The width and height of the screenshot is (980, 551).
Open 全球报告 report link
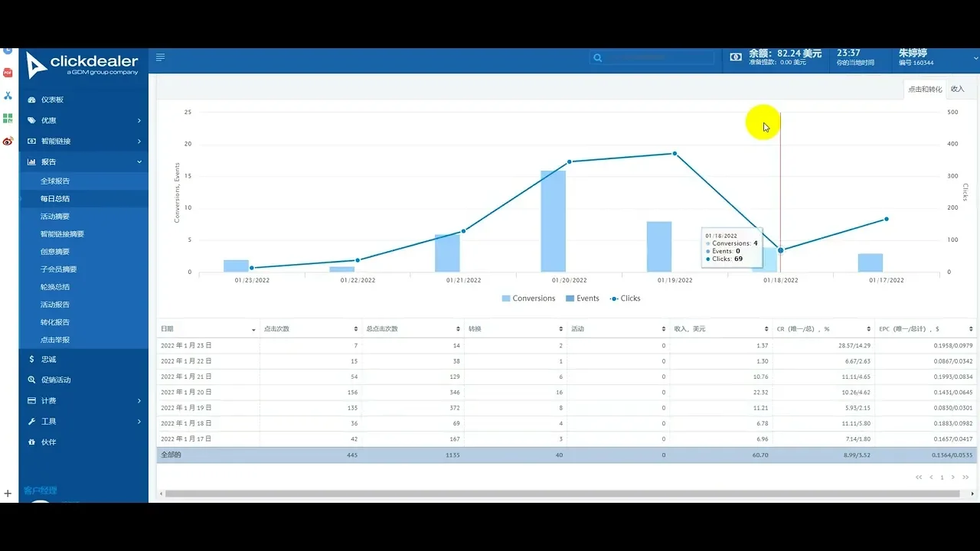tap(55, 181)
